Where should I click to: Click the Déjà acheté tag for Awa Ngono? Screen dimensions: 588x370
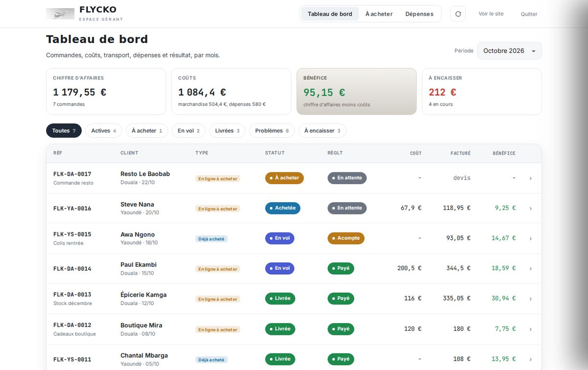tap(212, 239)
